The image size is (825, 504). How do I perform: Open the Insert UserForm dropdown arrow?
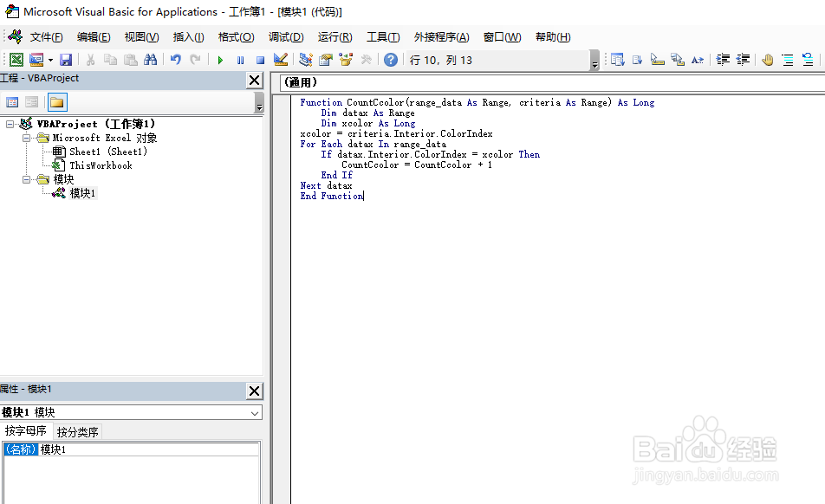click(50, 60)
